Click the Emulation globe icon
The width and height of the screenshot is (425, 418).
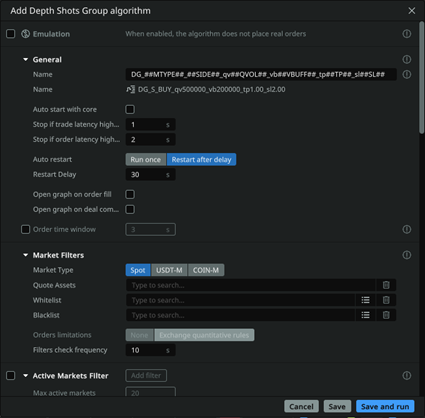(26, 34)
